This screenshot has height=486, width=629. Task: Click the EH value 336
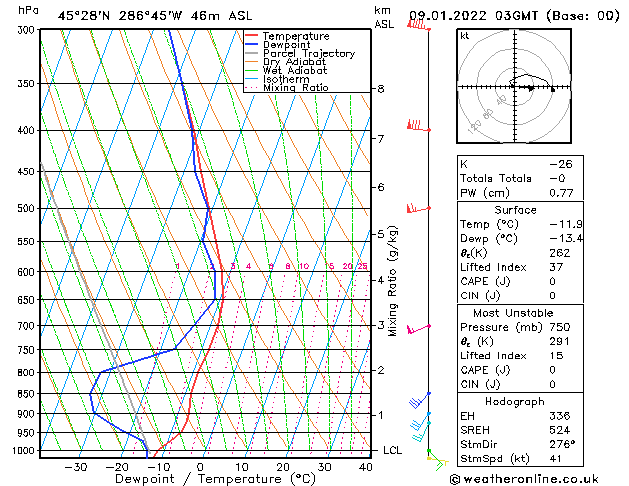(560, 416)
